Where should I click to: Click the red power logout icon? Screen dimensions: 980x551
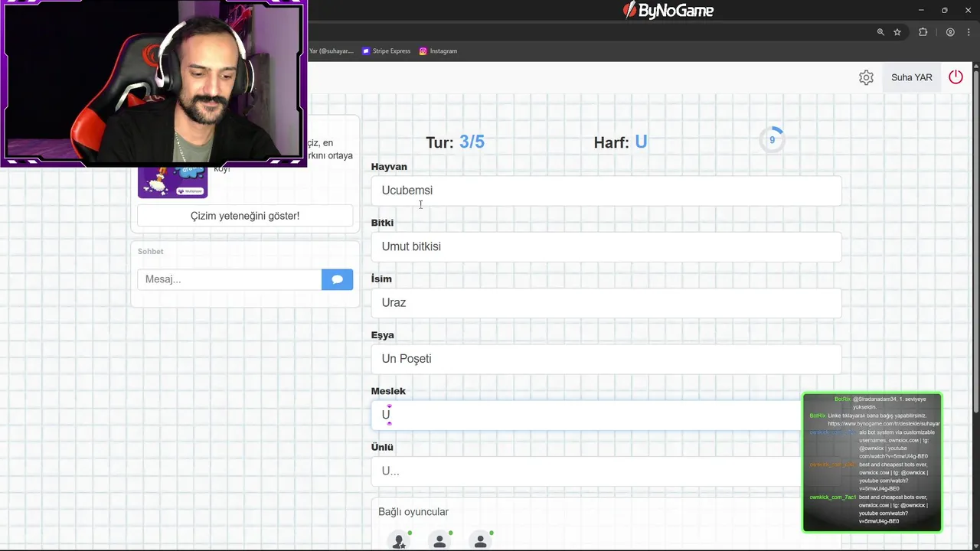pyautogui.click(x=955, y=77)
